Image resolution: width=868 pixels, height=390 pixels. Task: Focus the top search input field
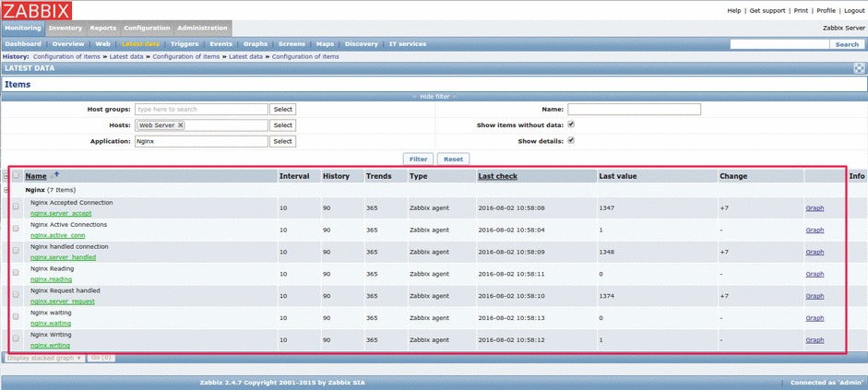780,44
